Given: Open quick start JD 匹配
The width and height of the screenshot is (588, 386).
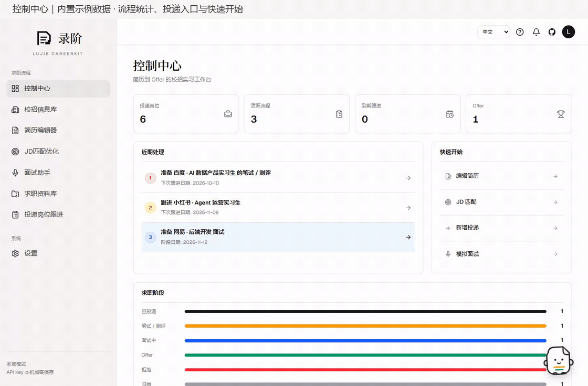Looking at the screenshot, I should pos(501,202).
